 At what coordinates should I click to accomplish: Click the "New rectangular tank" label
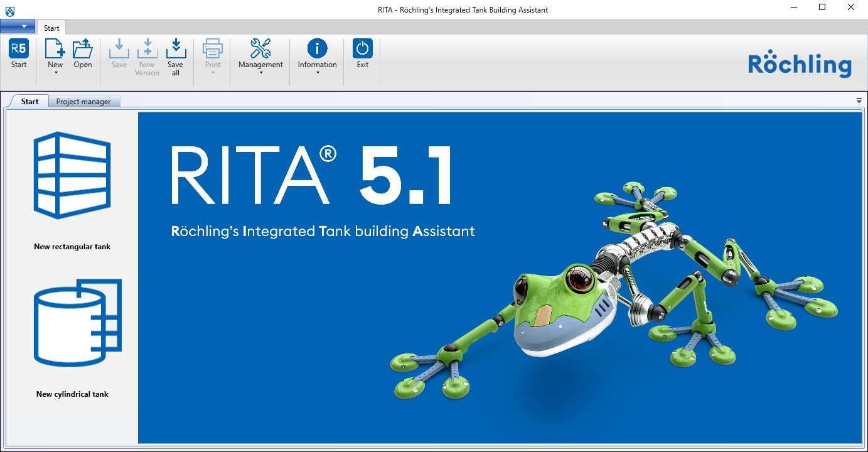(72, 247)
